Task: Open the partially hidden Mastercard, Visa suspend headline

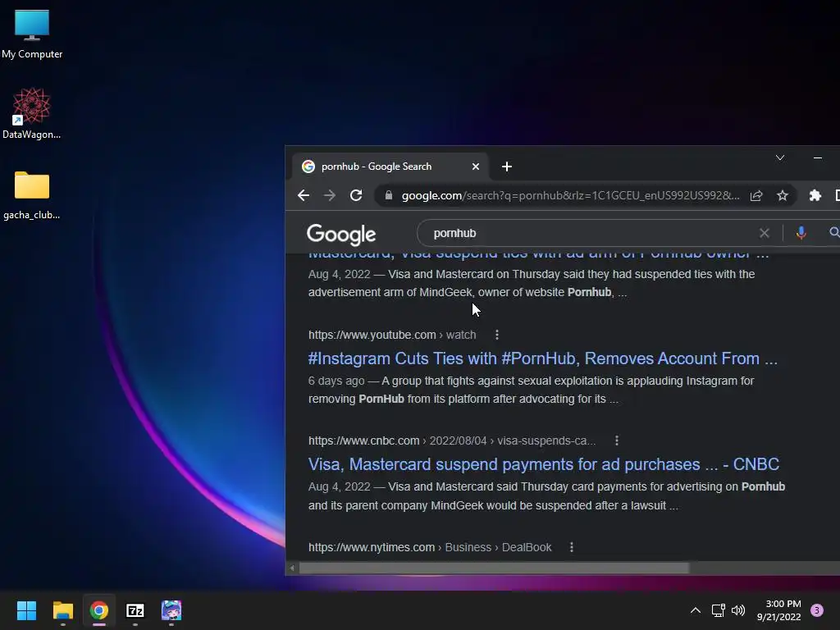Action: pos(538,256)
